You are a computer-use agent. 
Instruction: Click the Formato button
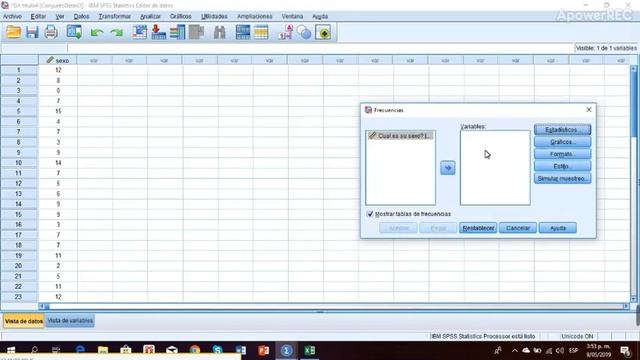click(562, 154)
